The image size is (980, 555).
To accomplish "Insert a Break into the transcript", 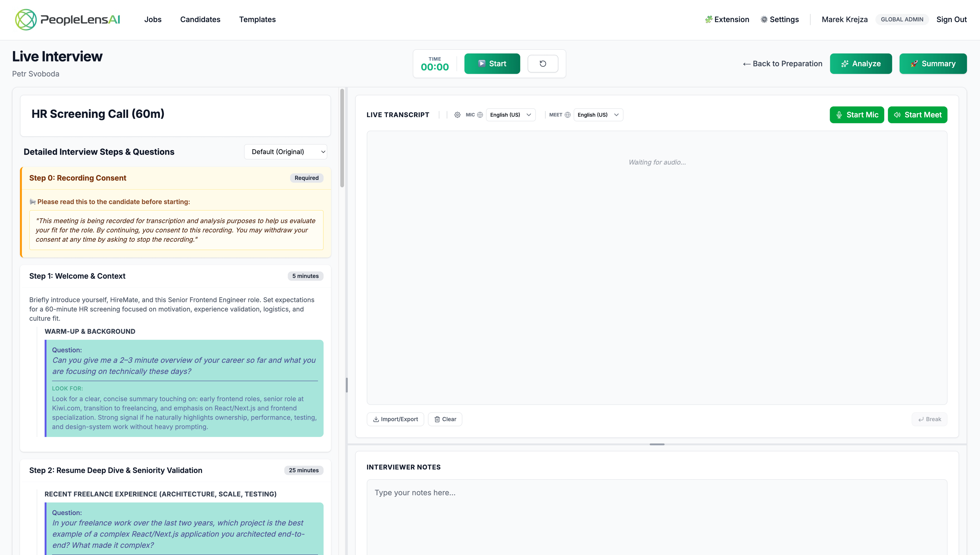I will tap(929, 419).
